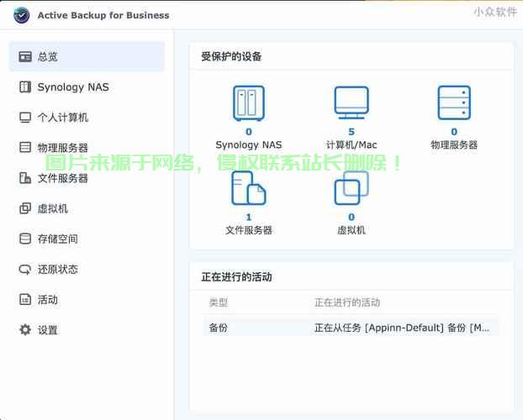Click the 物理服务器 label under device icon
Image resolution: width=523 pixels, height=420 pixels.
pos(454,144)
